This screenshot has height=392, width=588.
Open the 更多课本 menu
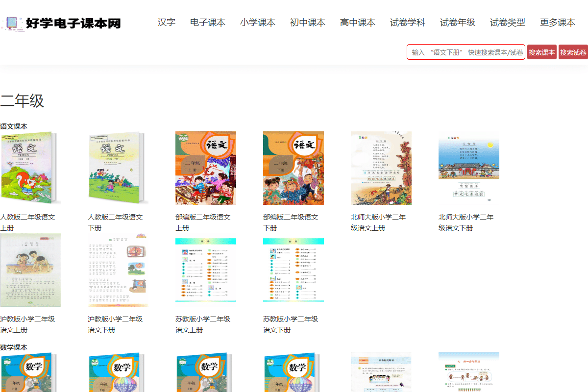(x=558, y=23)
